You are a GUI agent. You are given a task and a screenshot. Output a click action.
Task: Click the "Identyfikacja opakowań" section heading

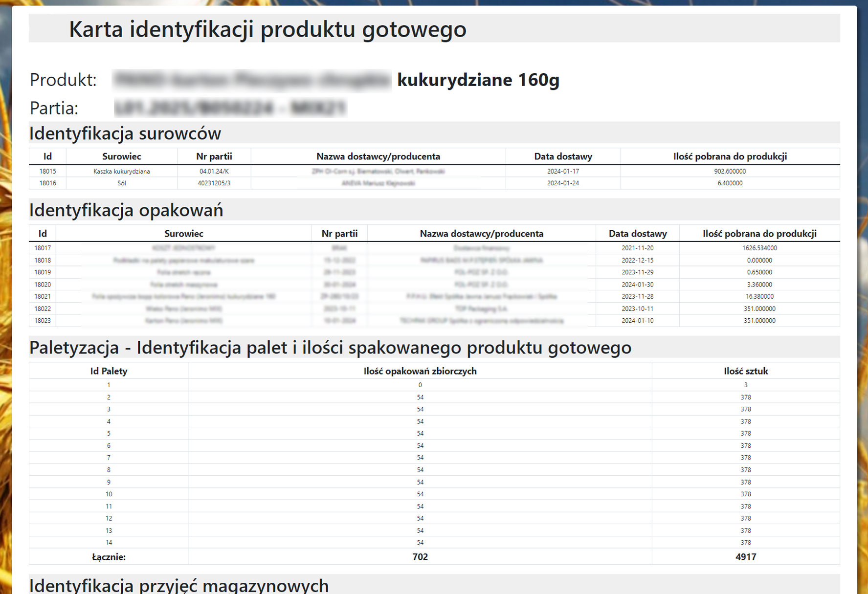pos(126,210)
